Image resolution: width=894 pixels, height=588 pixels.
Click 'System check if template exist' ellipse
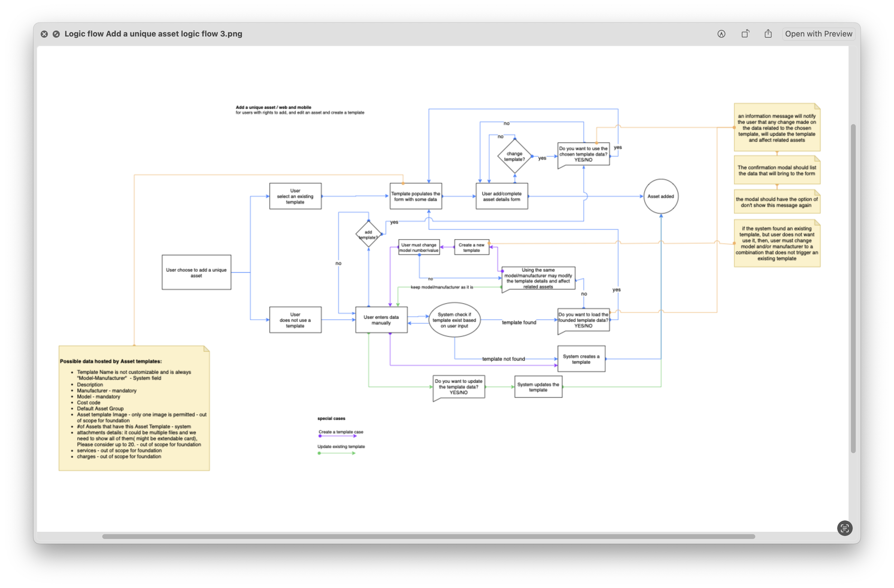coord(454,320)
